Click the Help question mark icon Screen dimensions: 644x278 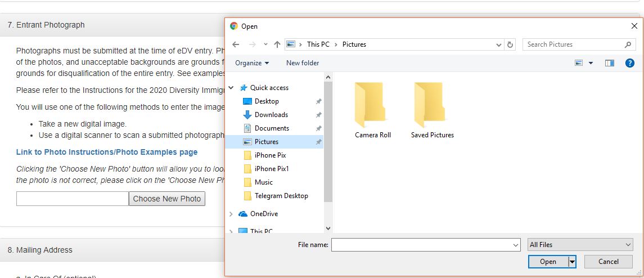click(630, 63)
